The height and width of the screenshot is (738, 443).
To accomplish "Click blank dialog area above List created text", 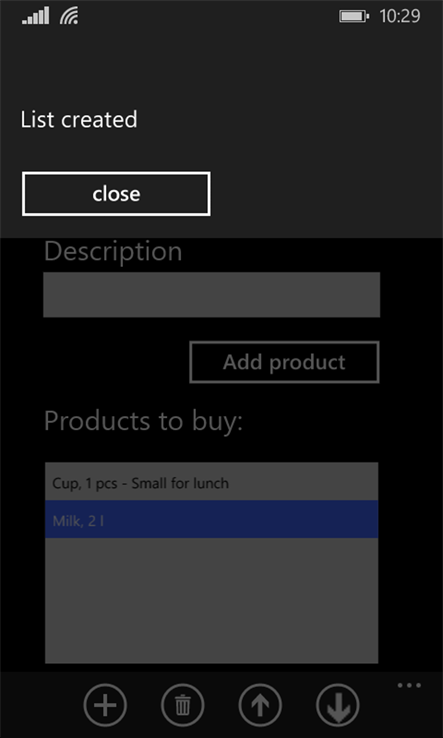I will click(221, 66).
